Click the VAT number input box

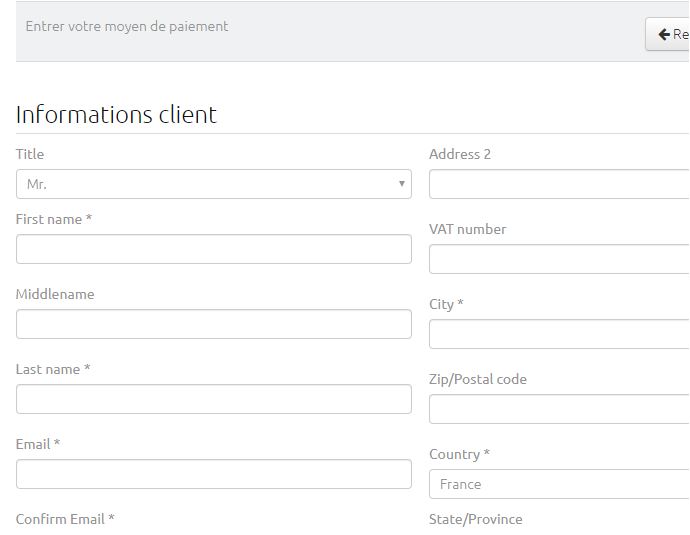[x=560, y=259]
